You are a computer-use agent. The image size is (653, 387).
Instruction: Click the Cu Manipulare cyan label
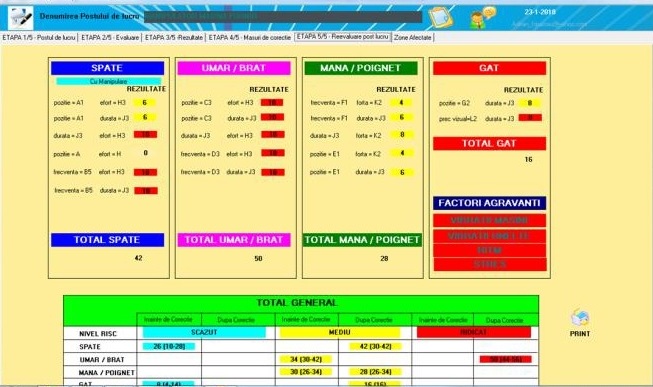pos(109,81)
